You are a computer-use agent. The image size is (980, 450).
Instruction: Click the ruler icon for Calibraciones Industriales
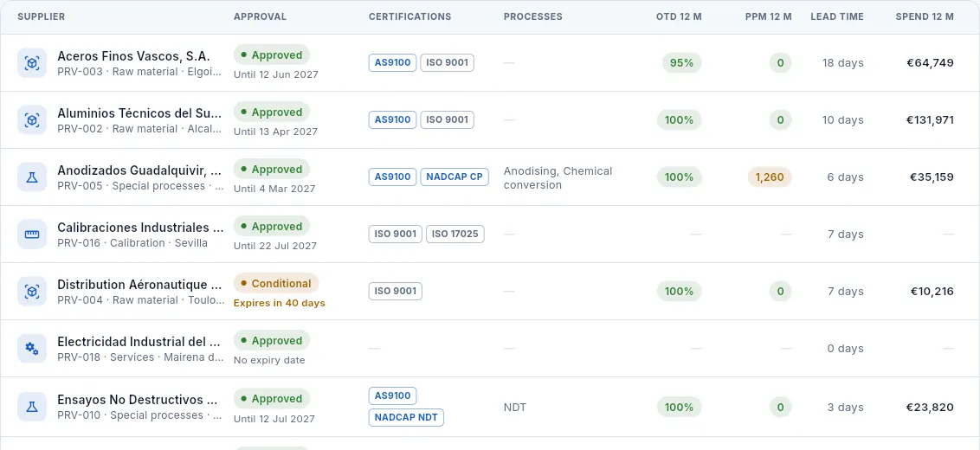coord(32,235)
